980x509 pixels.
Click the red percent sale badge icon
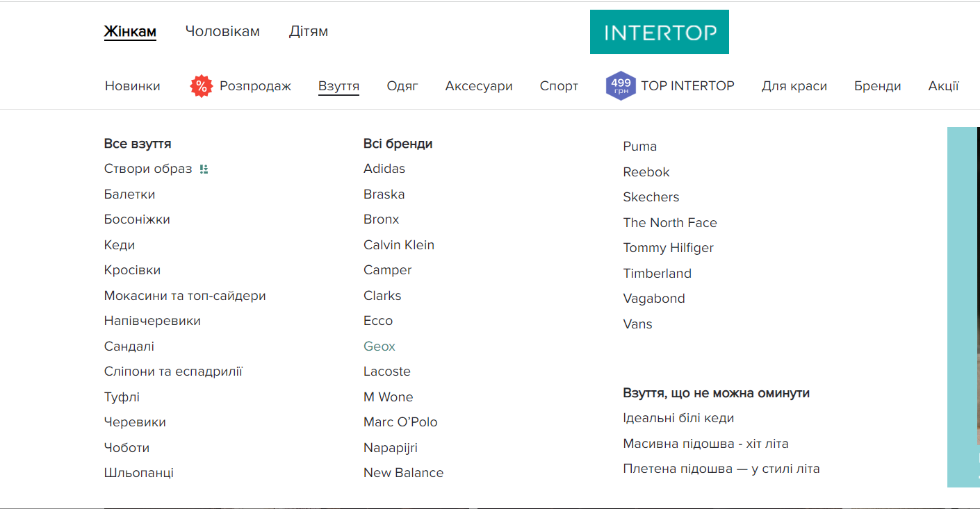(x=202, y=86)
